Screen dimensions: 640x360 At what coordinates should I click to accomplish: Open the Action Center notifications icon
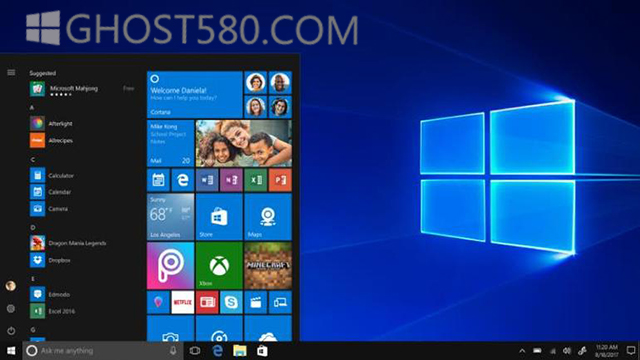tap(631, 351)
